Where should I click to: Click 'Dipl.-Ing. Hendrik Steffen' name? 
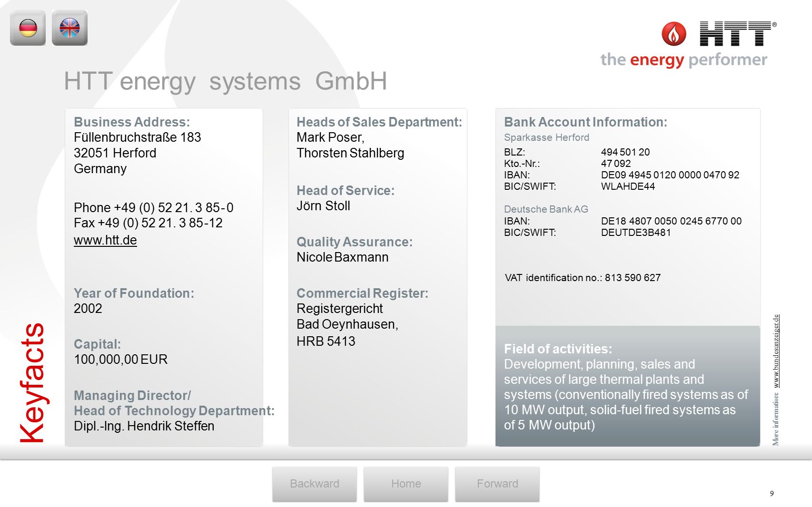click(x=144, y=426)
